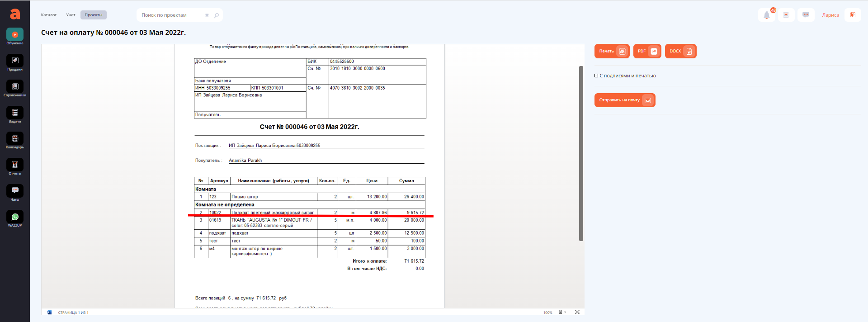Download invoice as PDF
This screenshot has width=868, height=322.
(x=647, y=51)
